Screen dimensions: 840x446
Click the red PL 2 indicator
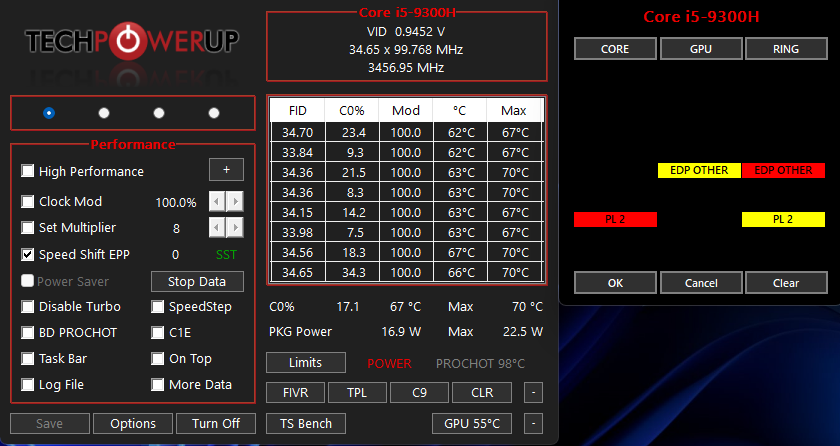coord(615,220)
